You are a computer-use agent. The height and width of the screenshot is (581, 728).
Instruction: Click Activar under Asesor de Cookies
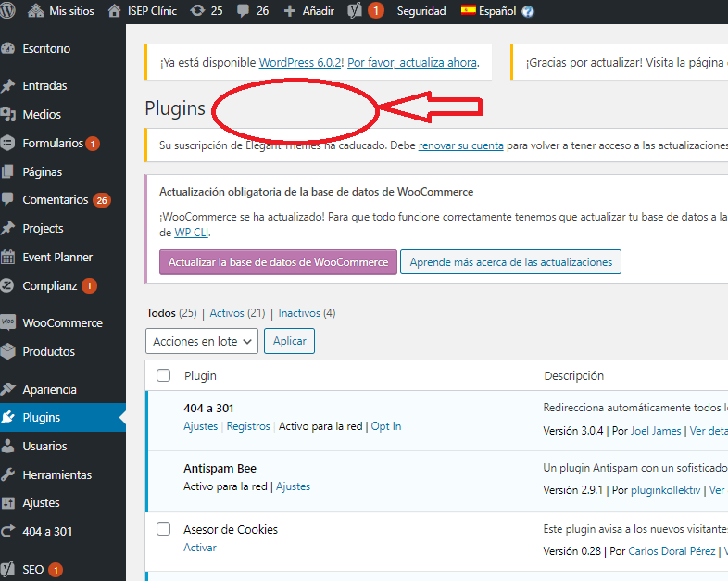tap(200, 548)
